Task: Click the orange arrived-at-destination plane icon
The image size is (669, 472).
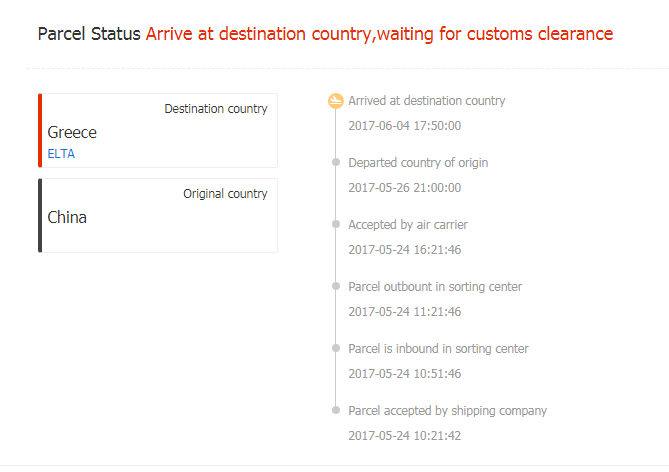Action: coord(336,101)
